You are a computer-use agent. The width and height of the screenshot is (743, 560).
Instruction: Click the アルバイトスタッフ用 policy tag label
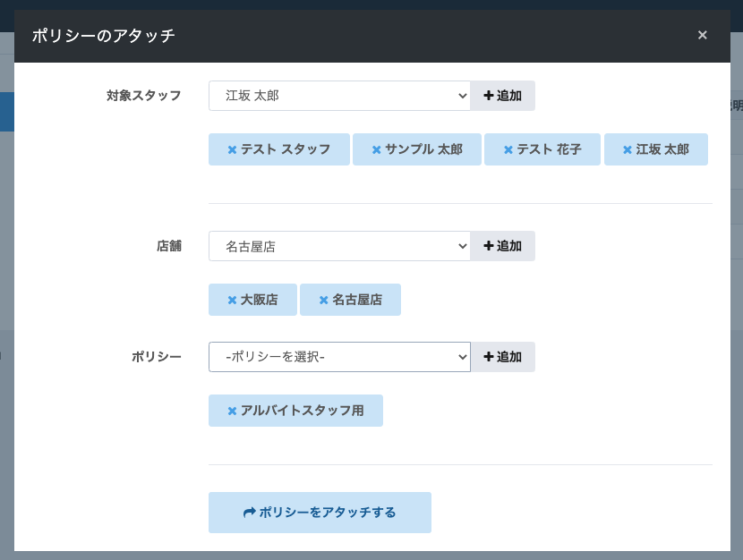pos(303,412)
